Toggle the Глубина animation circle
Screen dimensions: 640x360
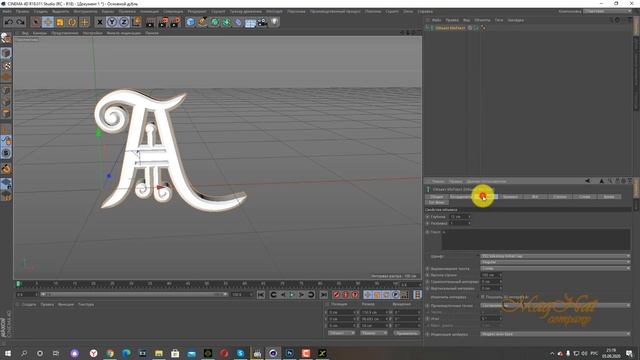(427, 217)
